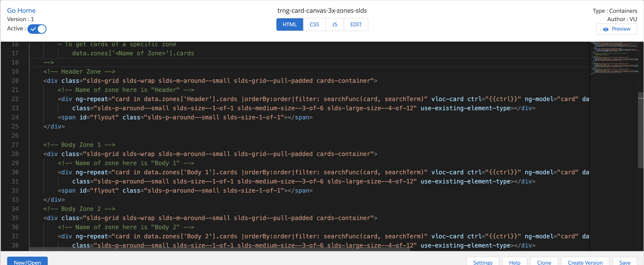The height and width of the screenshot is (265, 644).
Task: Click the 'Author : VU' label
Action: coord(622,19)
